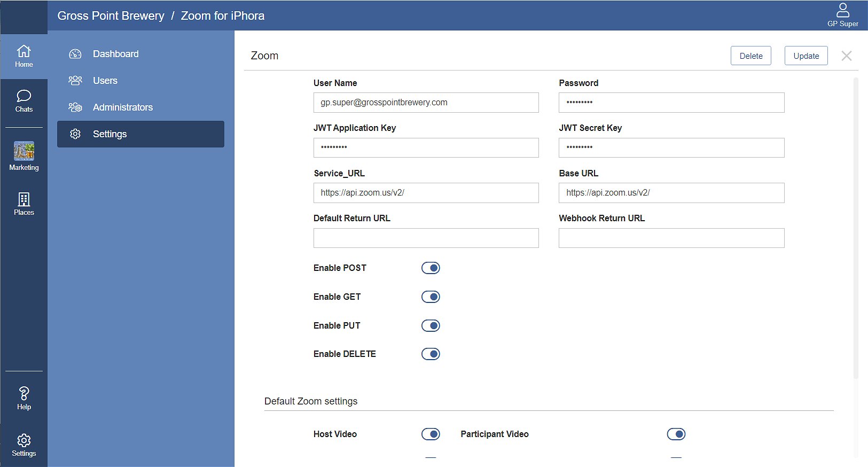Click Zoom for iPhora breadcrumb
The width and height of the screenshot is (868, 467).
click(x=223, y=15)
